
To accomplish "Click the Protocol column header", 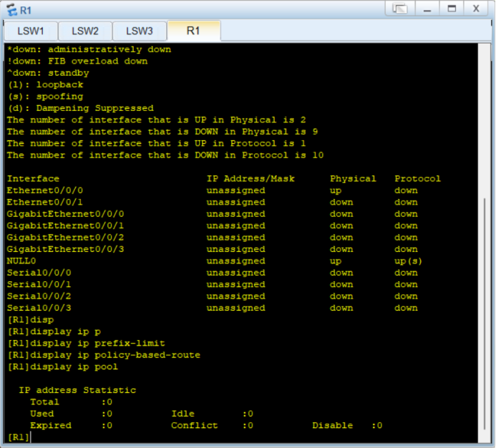I will coord(417,179).
